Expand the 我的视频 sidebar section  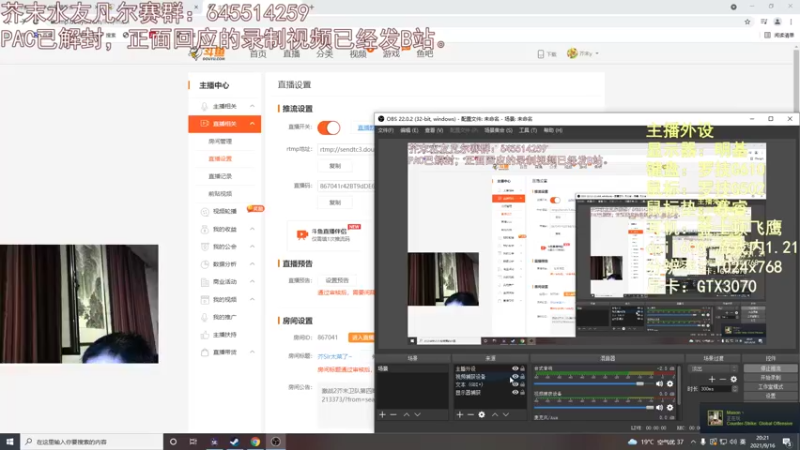252,299
